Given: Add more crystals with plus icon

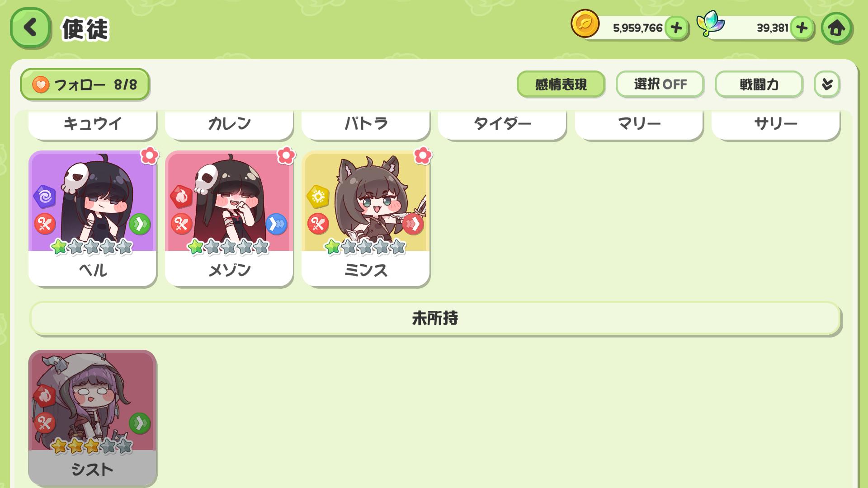Looking at the screenshot, I should coord(802,28).
